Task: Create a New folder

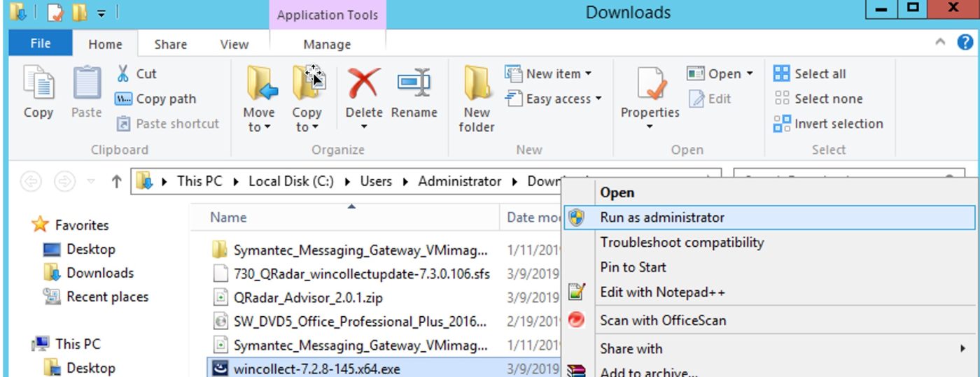Action: [477, 99]
